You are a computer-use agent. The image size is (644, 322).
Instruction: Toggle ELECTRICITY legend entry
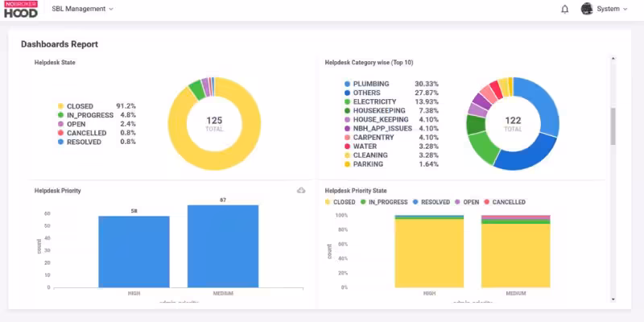(x=370, y=102)
